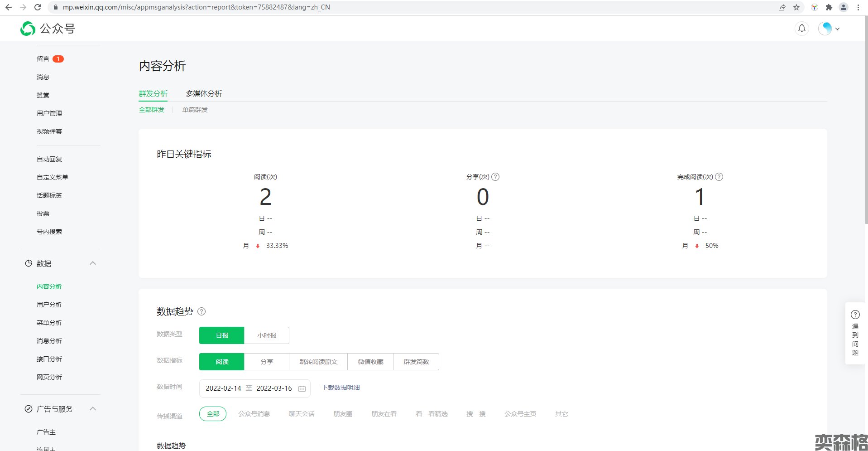868x451 pixels.
Task: Open the calendar icon in date range
Action: click(x=302, y=388)
